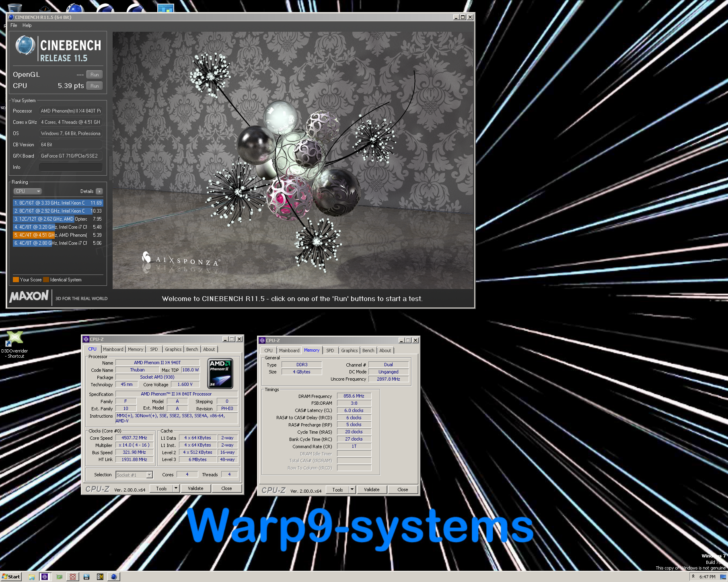Open the Ranking CPU dropdown
Viewport: 728px width, 582px height.
click(x=28, y=191)
